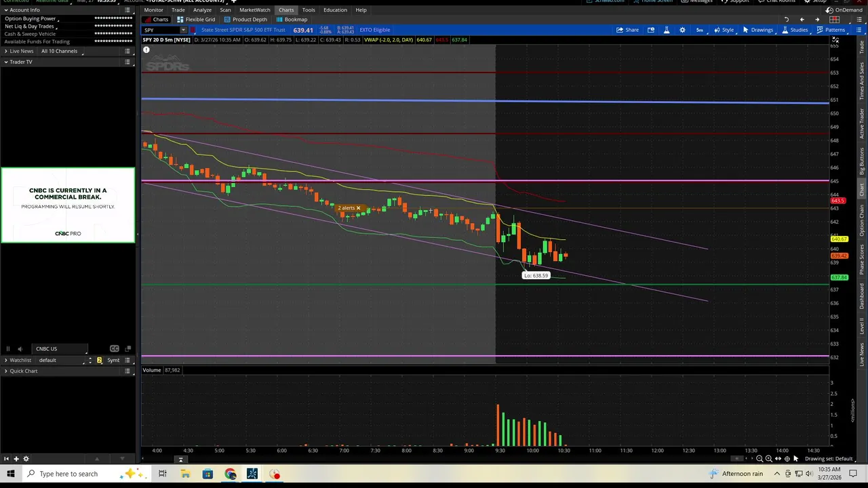This screenshot has height=488, width=868.
Task: Collapse the volume subchart arrow button
Action: click(x=180, y=460)
